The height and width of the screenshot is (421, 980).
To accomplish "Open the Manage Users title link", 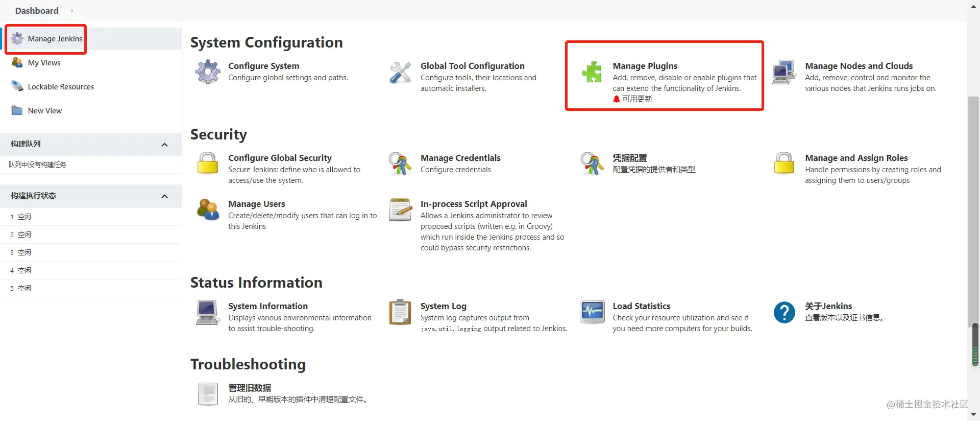I will 257,204.
